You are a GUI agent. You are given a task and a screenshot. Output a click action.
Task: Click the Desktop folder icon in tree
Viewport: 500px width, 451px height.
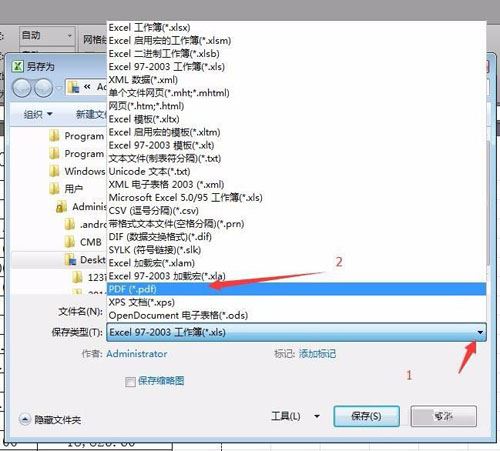(70, 260)
